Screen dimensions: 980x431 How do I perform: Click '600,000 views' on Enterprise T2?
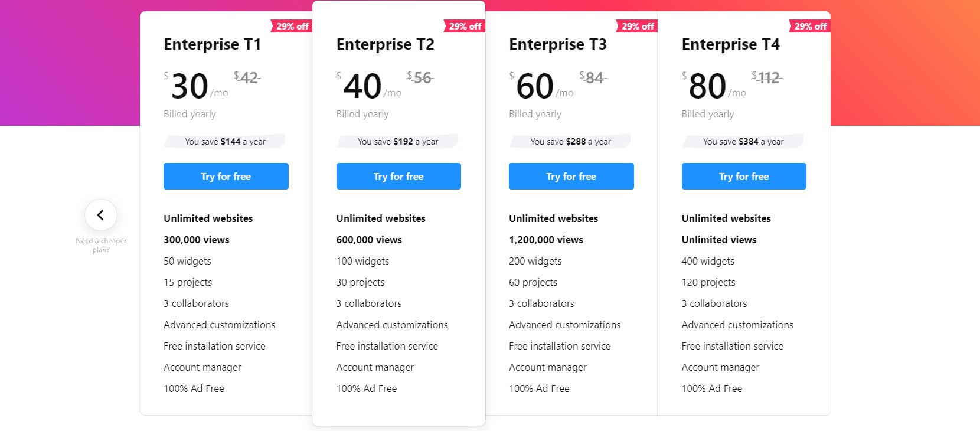(x=369, y=240)
